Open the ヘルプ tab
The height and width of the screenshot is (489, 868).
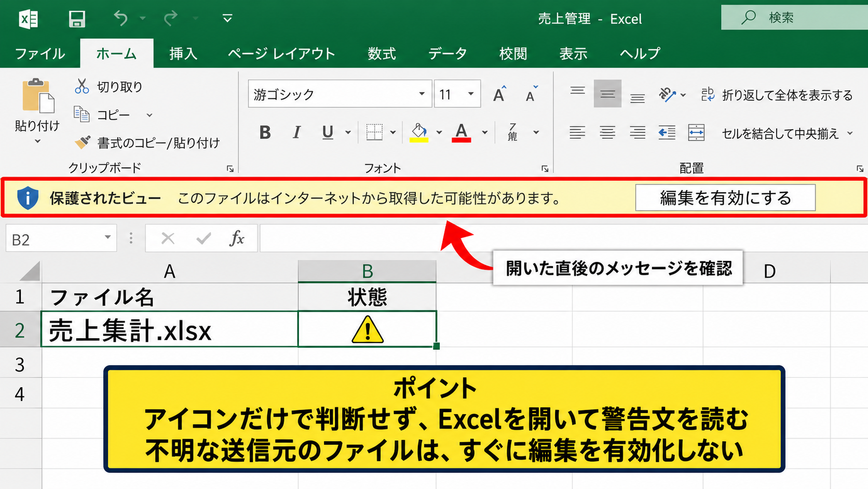(x=640, y=54)
